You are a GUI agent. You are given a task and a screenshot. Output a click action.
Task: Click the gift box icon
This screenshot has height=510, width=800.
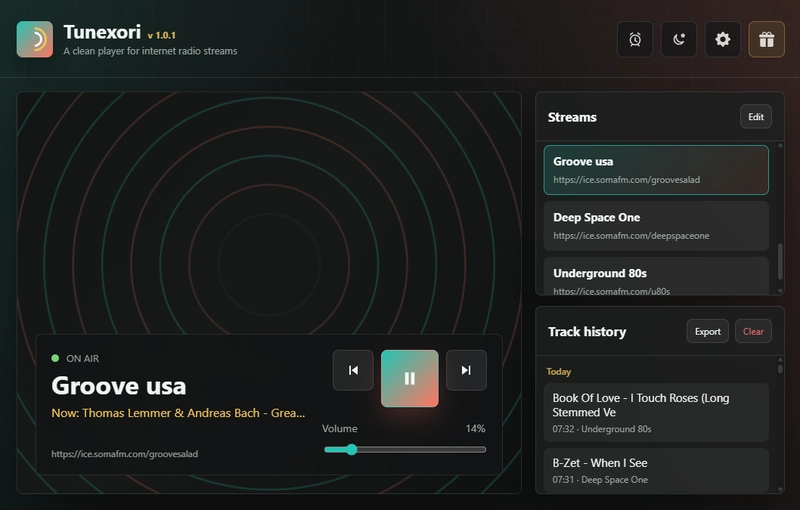[766, 40]
